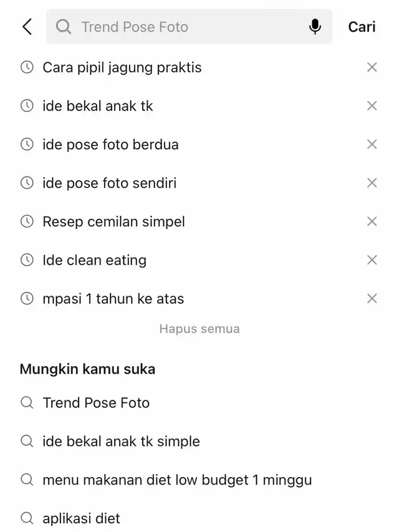The width and height of the screenshot is (399, 532).
Task: Tap 'Hapus semua' to clear history
Action: [x=199, y=329]
